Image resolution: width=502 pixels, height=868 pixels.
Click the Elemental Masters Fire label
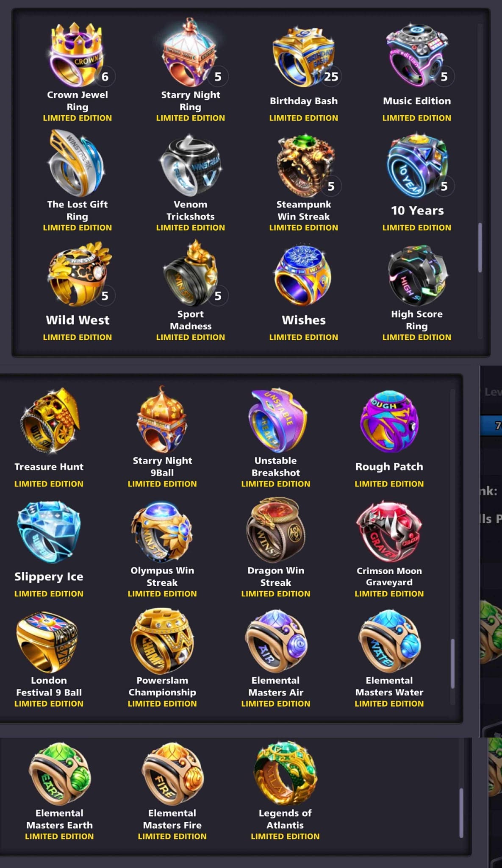[172, 819]
